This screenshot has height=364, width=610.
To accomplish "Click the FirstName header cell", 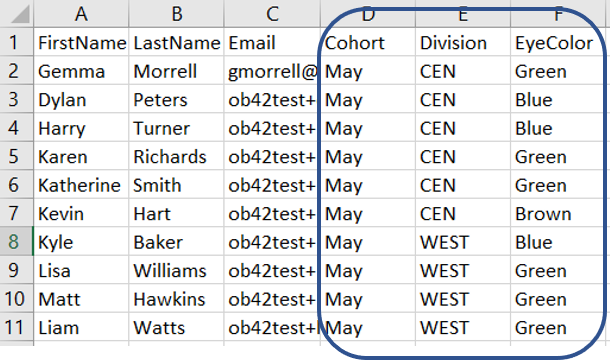I will point(81,42).
